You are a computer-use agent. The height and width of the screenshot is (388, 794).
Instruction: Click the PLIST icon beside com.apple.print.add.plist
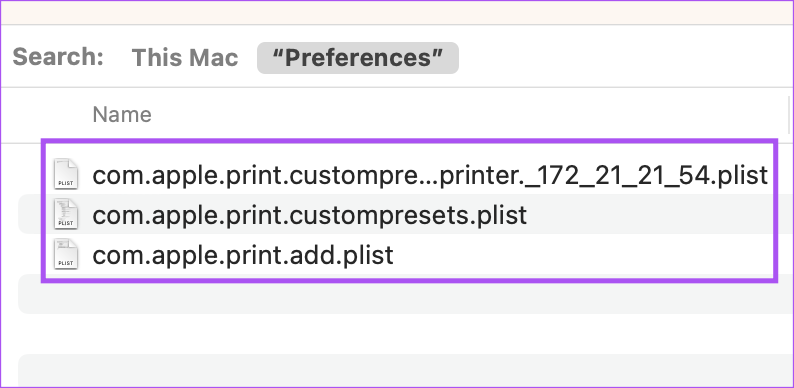(x=66, y=254)
